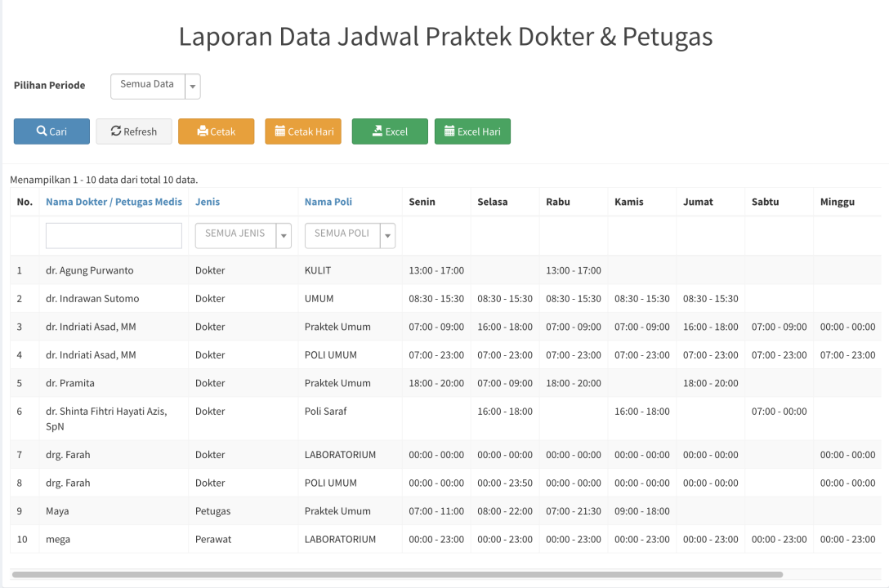Click calendar icon on Excel Hari button
The width and height of the screenshot is (889, 588).
click(x=449, y=131)
